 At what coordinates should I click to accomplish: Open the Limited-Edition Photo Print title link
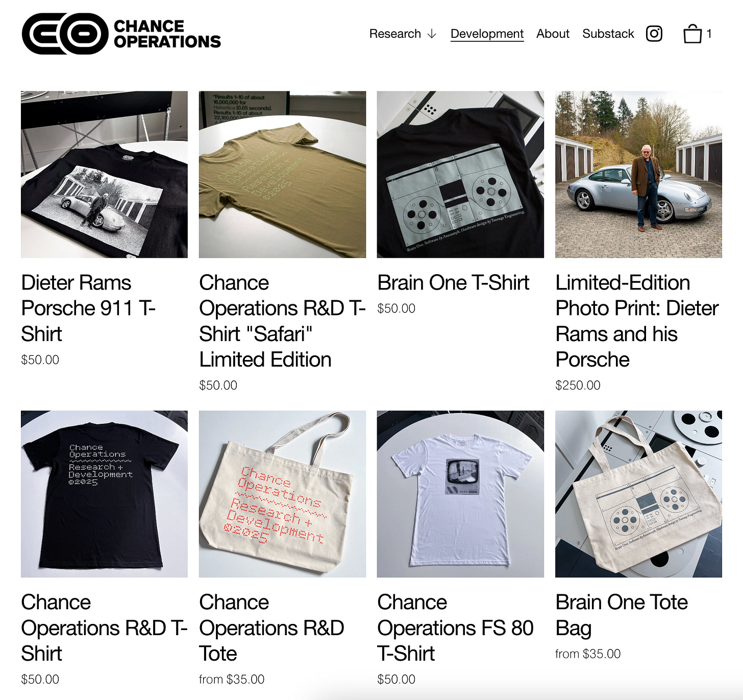[x=637, y=321]
